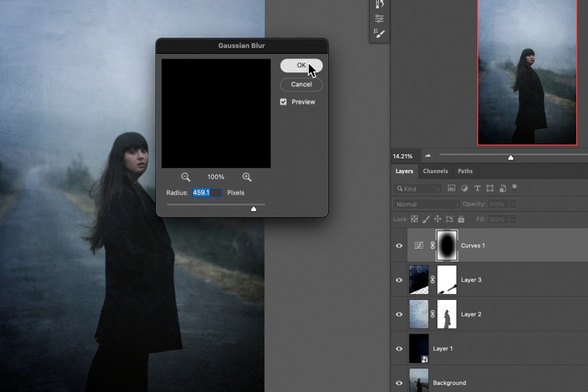588x392 pixels.
Task: Cancel the Gaussian Blur dialog
Action: (x=301, y=84)
